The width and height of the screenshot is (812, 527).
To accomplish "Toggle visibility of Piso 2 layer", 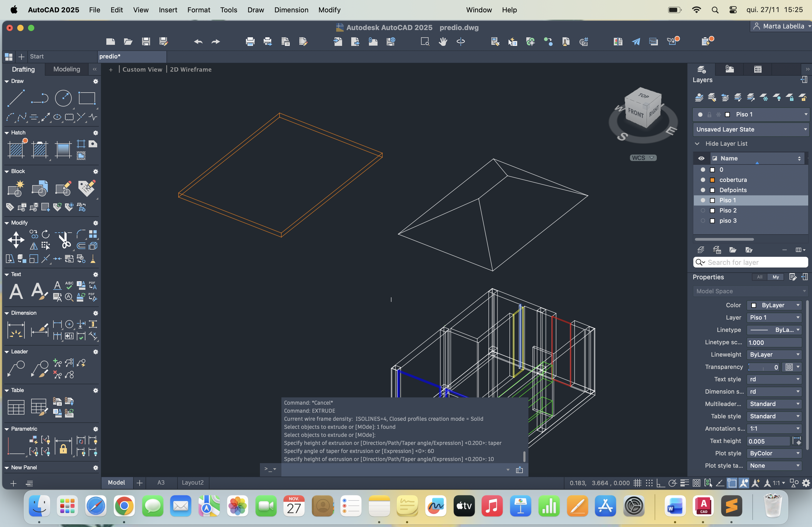I will (x=702, y=211).
